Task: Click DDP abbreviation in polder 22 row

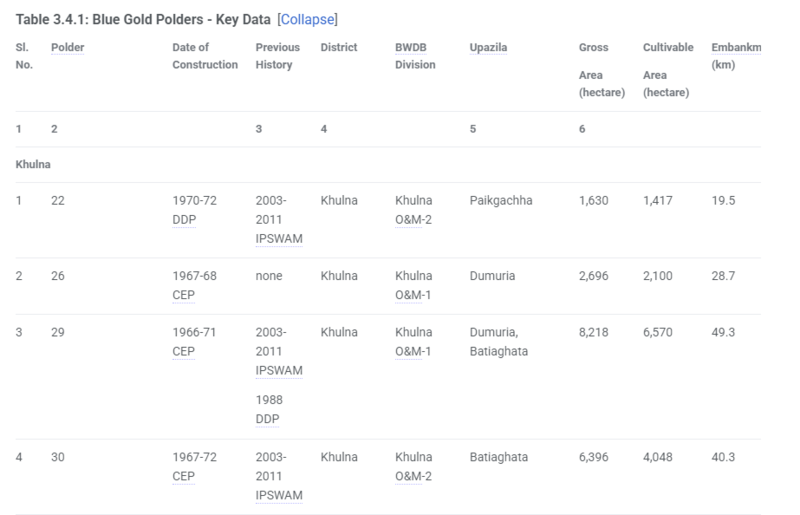Action: (x=184, y=219)
